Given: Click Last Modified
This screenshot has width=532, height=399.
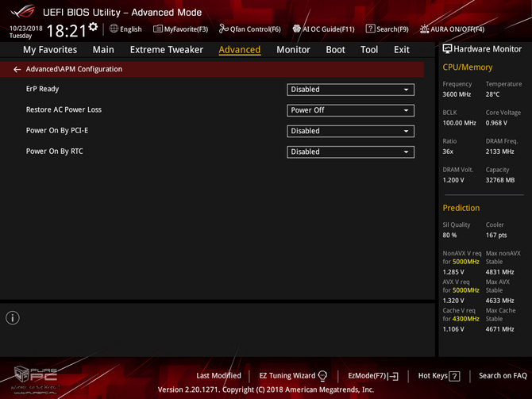Looking at the screenshot, I should 218,376.
